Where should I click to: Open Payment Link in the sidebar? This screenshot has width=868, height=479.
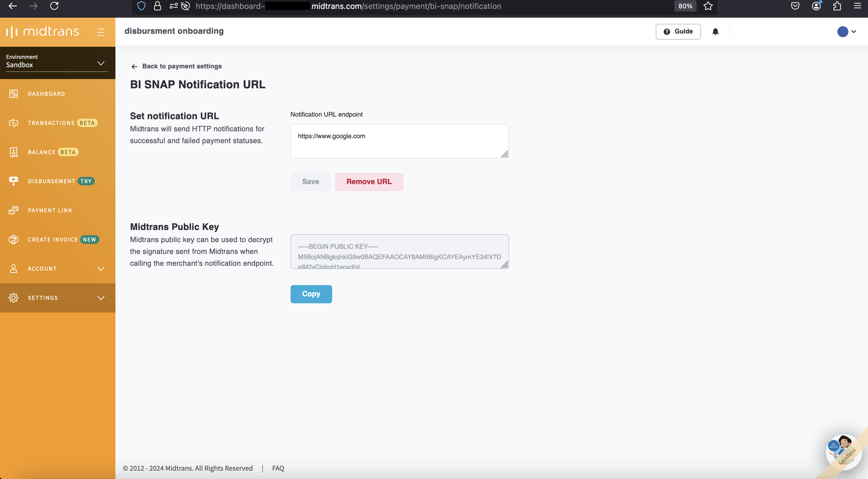(58, 210)
